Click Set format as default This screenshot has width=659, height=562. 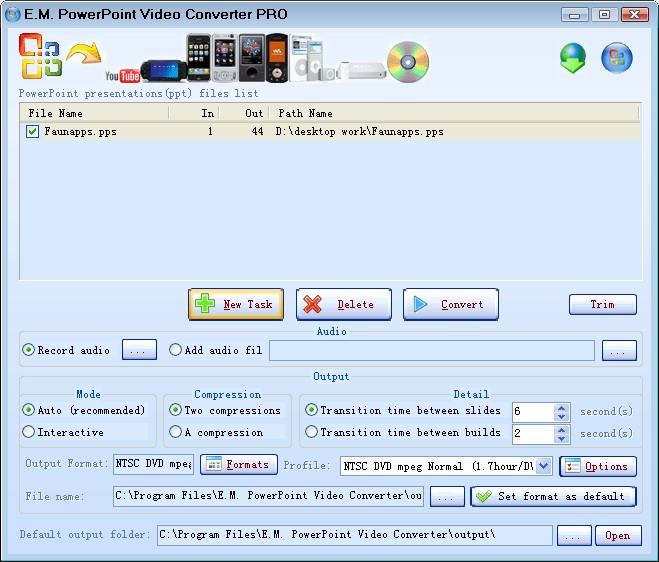click(553, 496)
